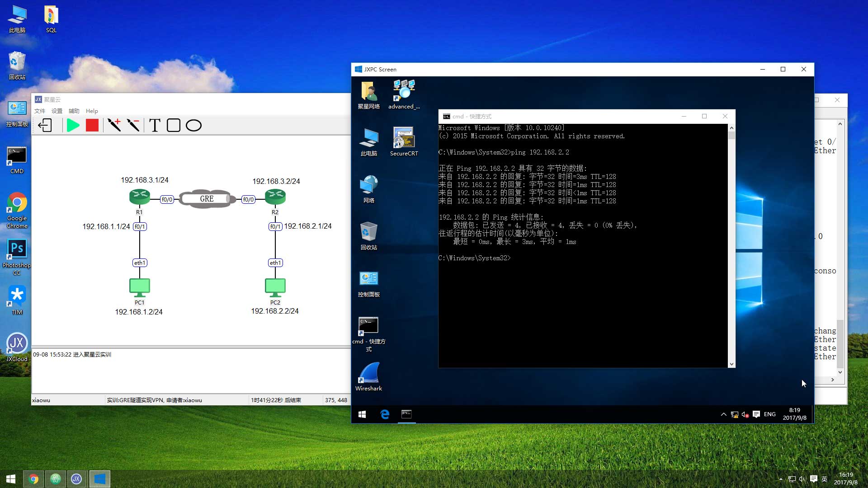868x488 pixels.
Task: Click the exit lab icon in toolbar
Action: (x=45, y=125)
